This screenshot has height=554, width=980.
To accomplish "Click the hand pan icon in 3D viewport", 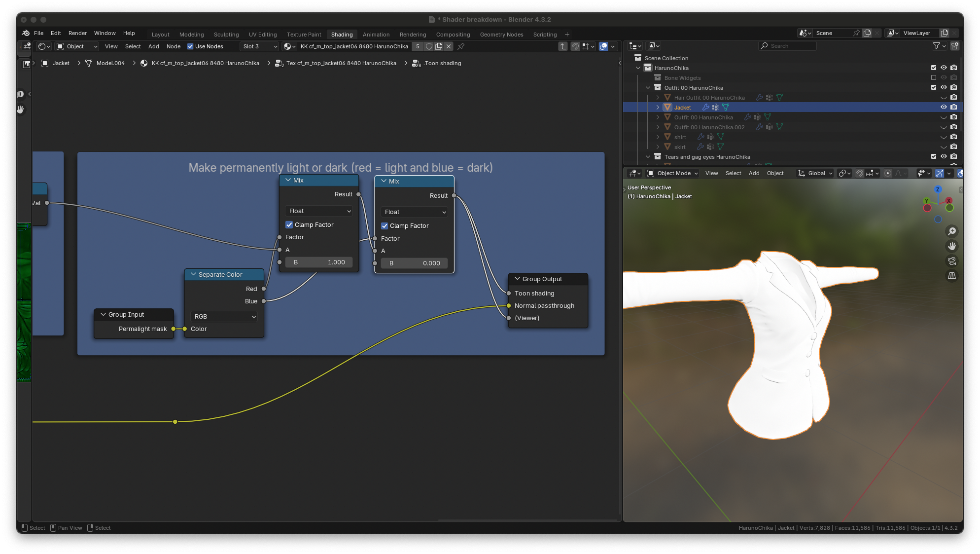I will point(952,246).
